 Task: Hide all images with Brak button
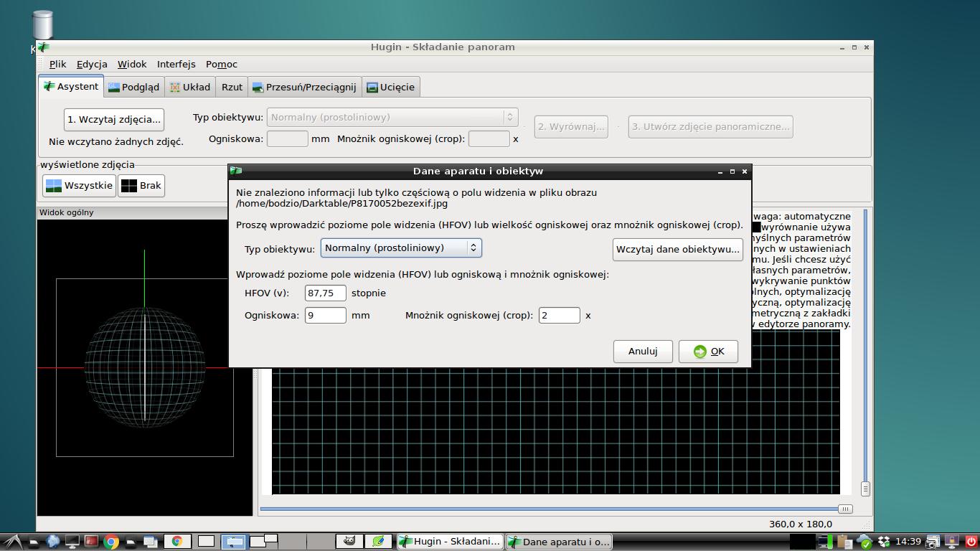click(x=141, y=186)
